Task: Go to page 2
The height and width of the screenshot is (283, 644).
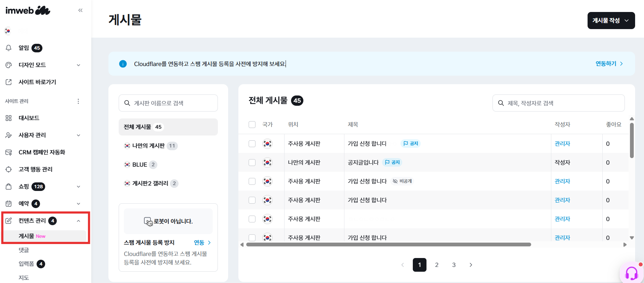Action: pos(437,265)
